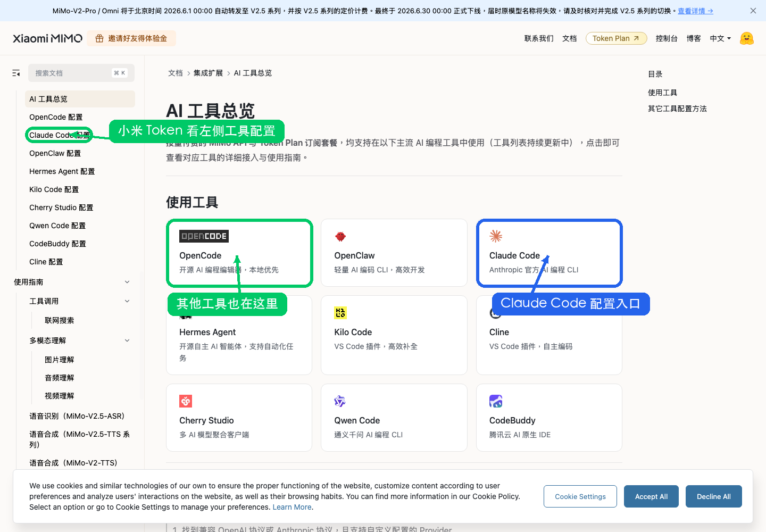Collapse the 工具调用 section chevron
The height and width of the screenshot is (532, 766).
point(127,301)
